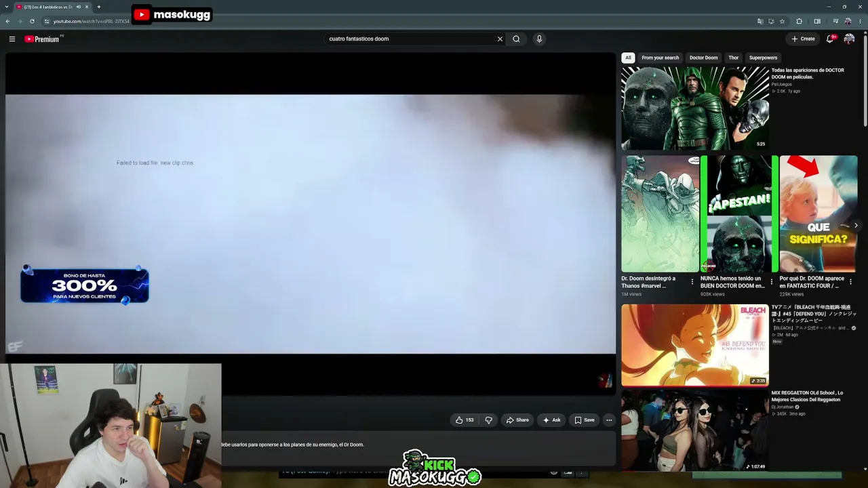Go back with the browser back arrow
This screenshot has height=488, width=868.
tap(8, 21)
